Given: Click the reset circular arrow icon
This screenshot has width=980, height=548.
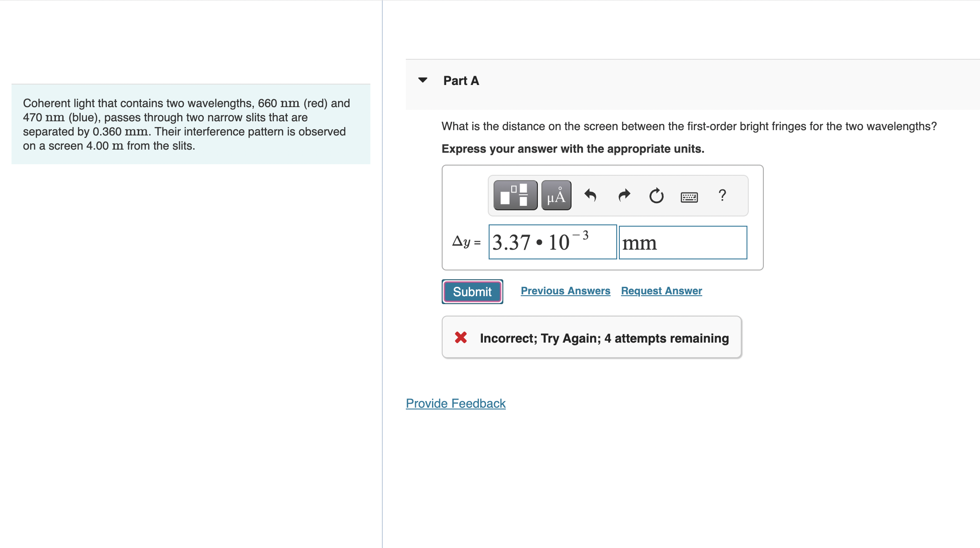Looking at the screenshot, I should pyautogui.click(x=656, y=195).
